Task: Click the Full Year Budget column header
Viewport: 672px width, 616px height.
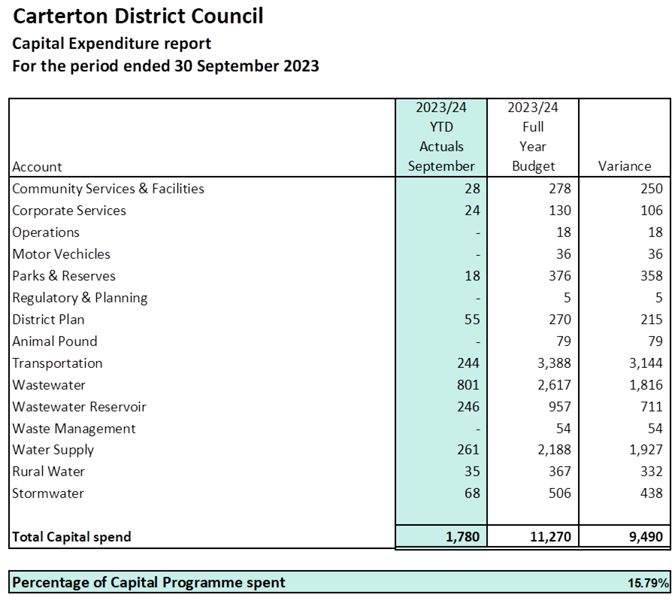Action: (533, 137)
